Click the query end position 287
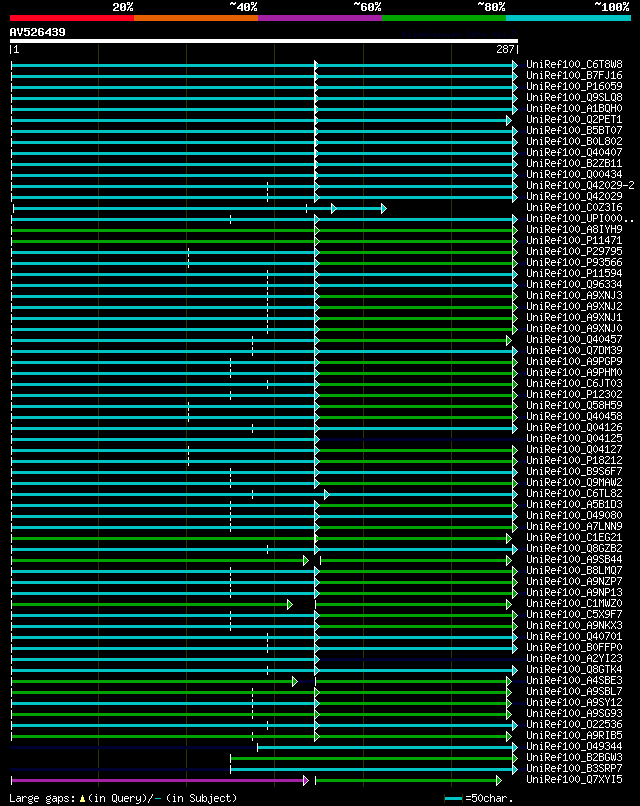Image resolution: width=640 pixels, height=806 pixels. click(505, 49)
